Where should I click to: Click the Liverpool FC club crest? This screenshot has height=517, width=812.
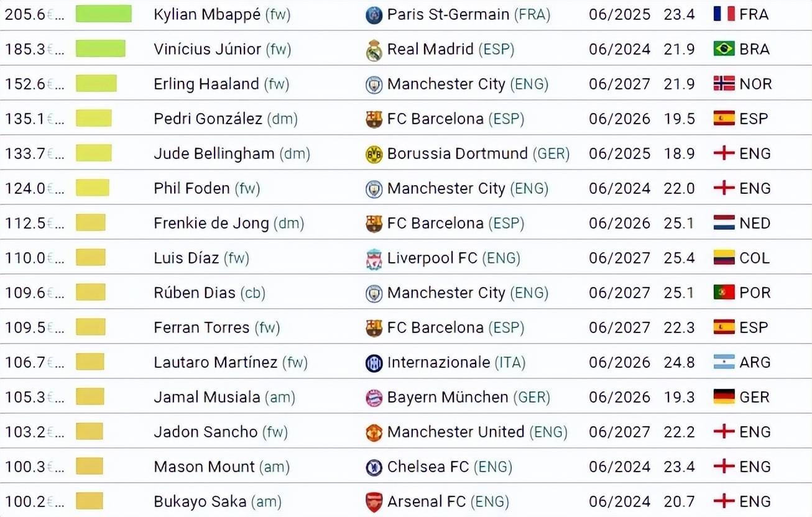click(374, 259)
